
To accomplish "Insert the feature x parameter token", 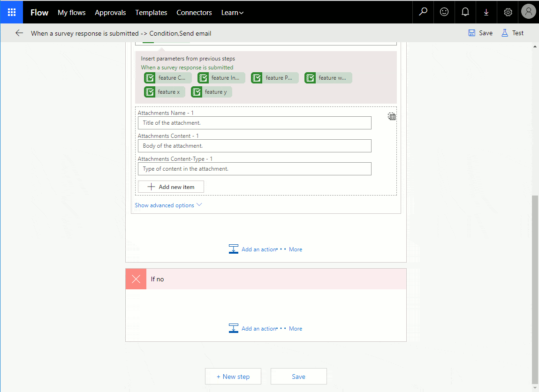I will [x=165, y=92].
